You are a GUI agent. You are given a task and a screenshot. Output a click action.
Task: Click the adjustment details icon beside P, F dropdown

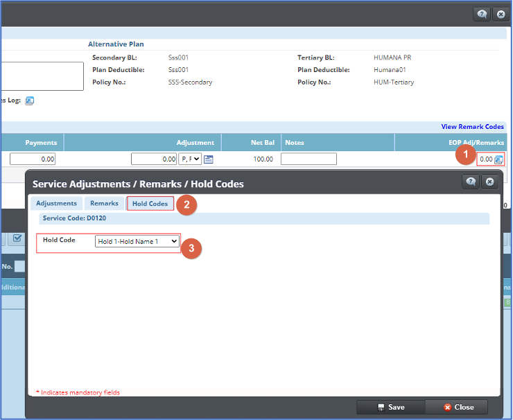coord(209,159)
